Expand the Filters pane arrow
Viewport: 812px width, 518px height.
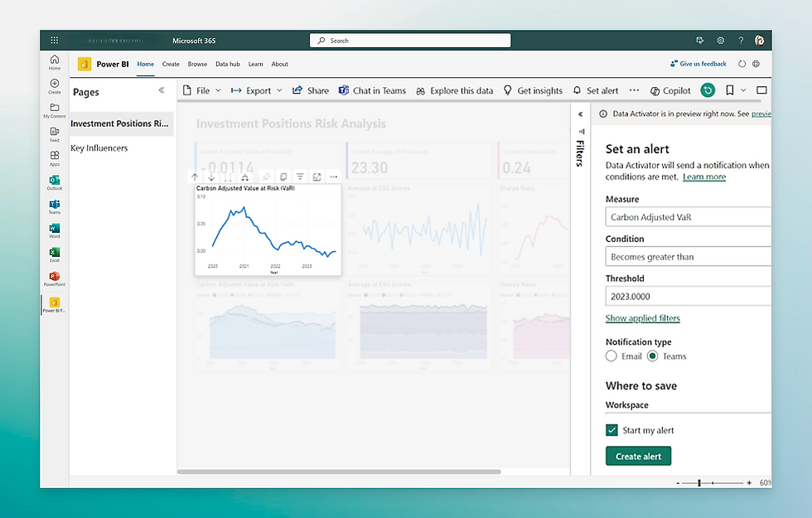point(580,114)
